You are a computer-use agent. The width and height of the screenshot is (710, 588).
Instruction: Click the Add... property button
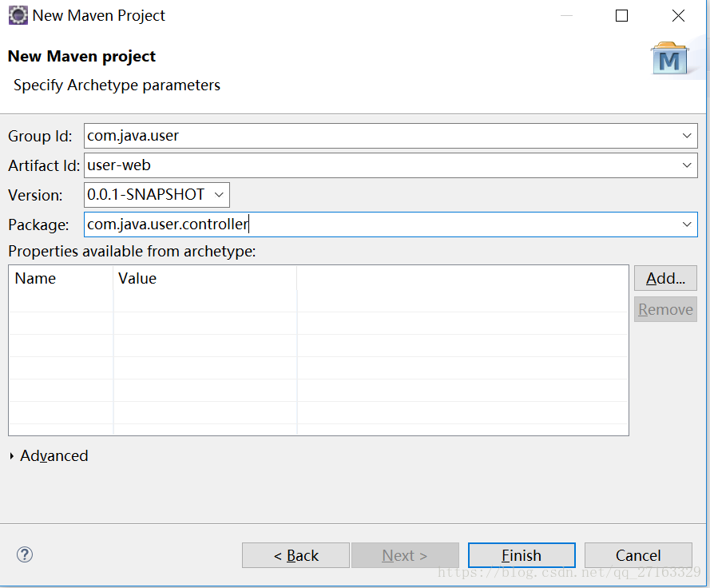click(665, 278)
